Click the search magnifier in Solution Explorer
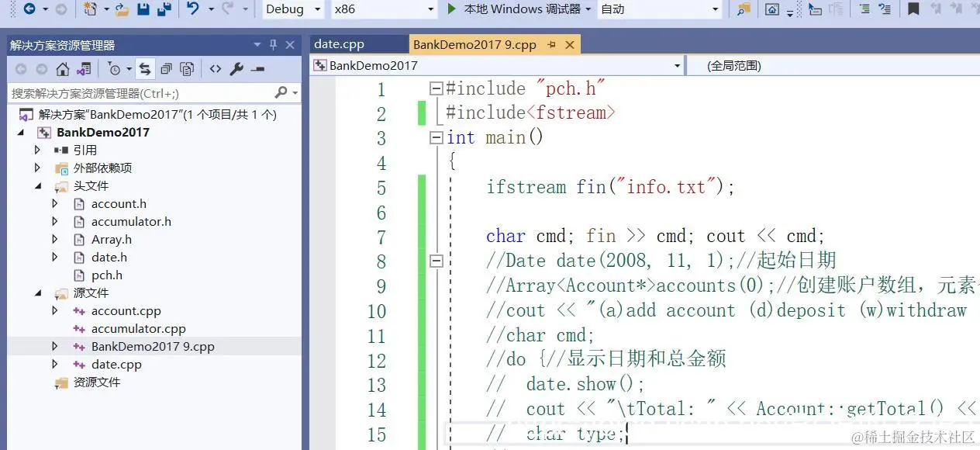 281,93
